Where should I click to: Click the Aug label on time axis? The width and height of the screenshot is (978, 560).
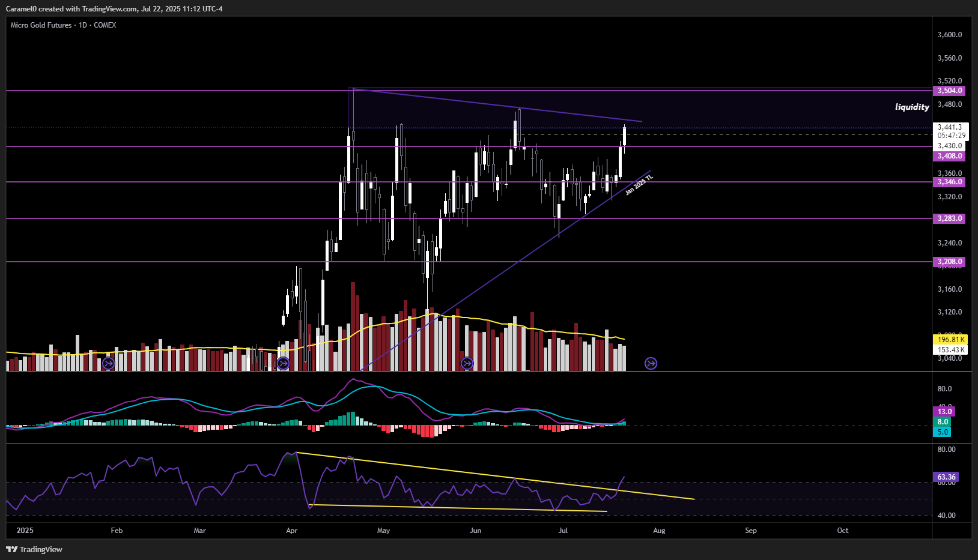(659, 531)
